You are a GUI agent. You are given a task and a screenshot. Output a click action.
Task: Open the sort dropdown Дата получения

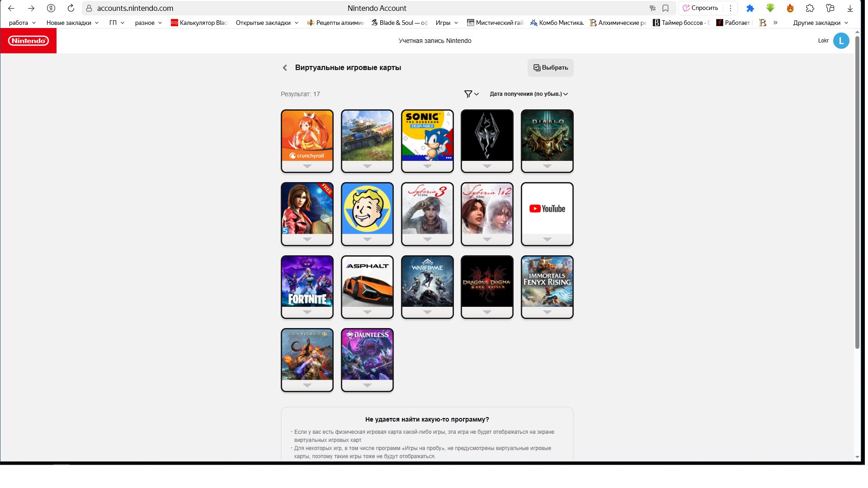tap(528, 94)
